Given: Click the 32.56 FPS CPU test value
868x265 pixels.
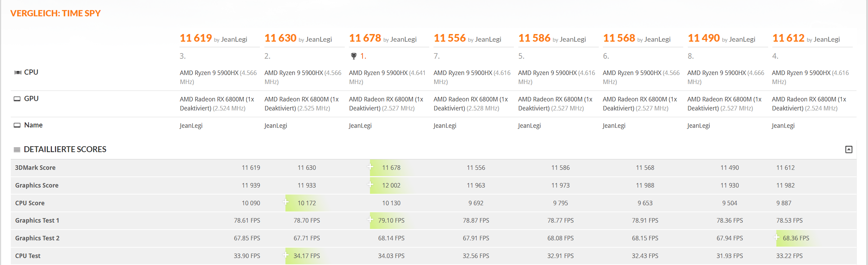Looking at the screenshot, I should click(476, 256).
